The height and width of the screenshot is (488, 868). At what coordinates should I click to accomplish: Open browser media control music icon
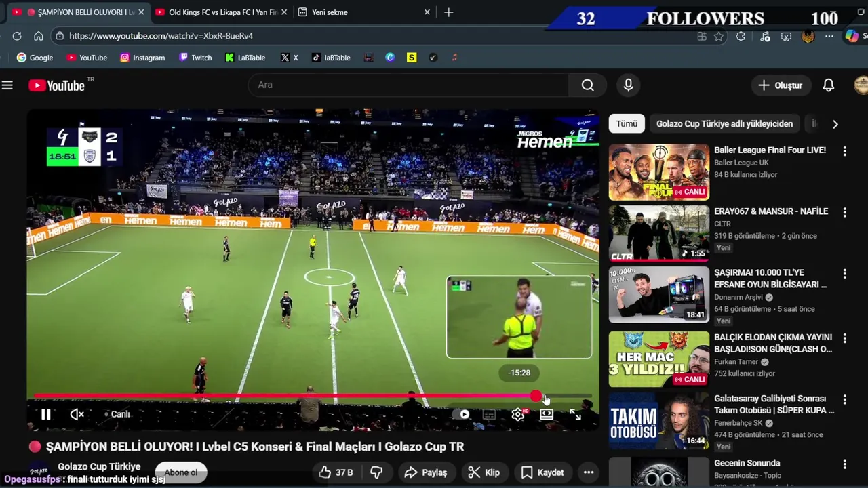click(765, 37)
